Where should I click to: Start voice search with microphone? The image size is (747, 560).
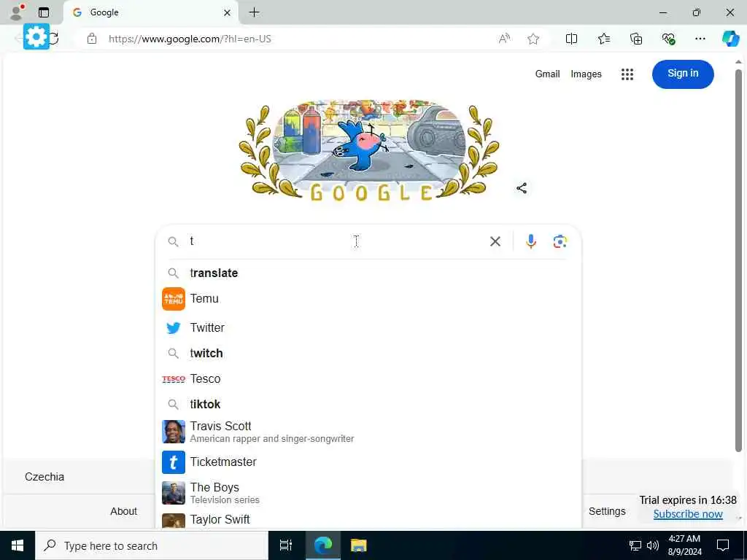tap(531, 241)
